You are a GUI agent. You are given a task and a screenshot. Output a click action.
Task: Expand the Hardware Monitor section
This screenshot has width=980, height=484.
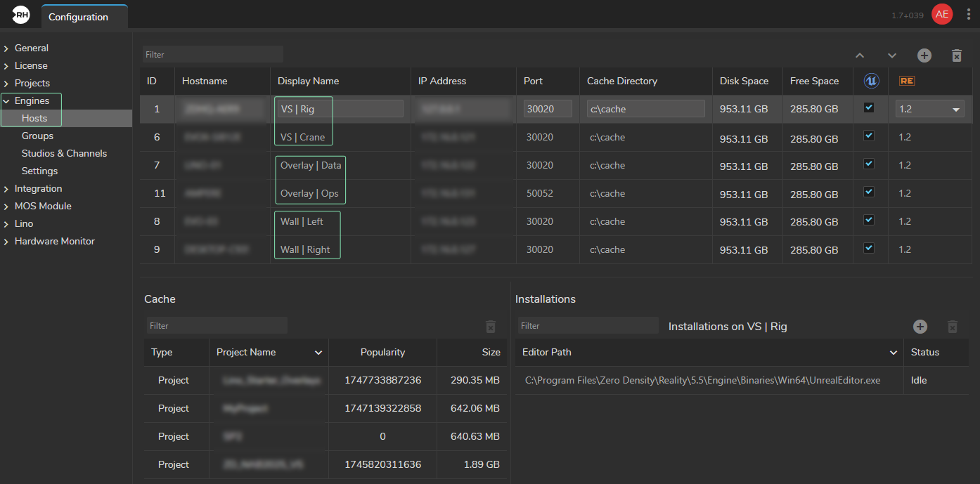6,241
